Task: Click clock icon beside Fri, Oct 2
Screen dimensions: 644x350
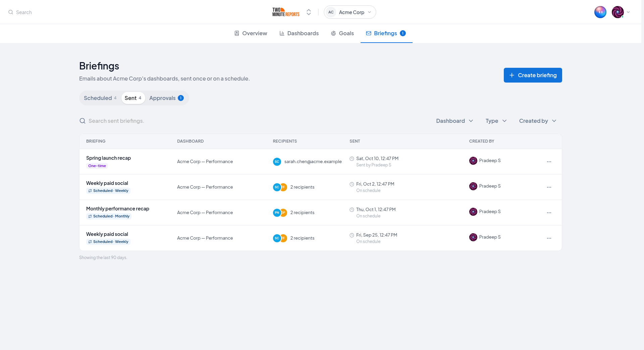Action: point(352,184)
